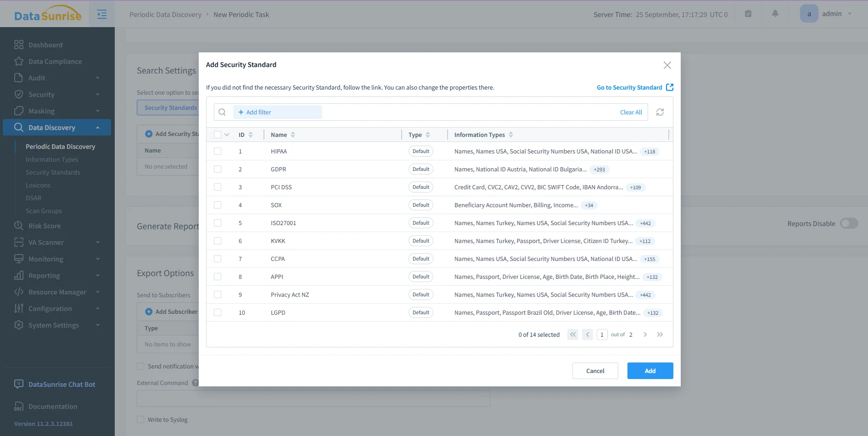Viewport: 868px width, 436px height.
Task: Select the Data Compliance sidebar icon
Action: [19, 61]
